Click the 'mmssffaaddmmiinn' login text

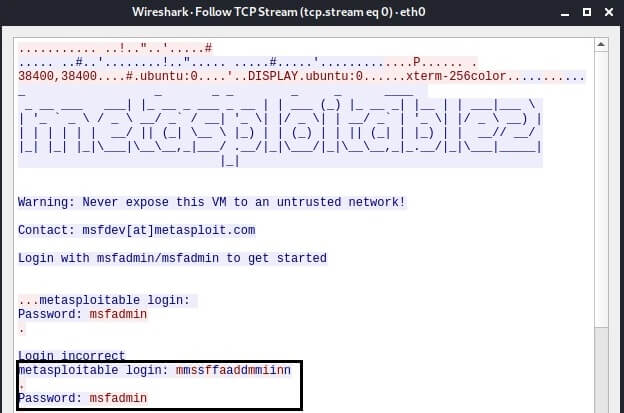[x=233, y=370]
